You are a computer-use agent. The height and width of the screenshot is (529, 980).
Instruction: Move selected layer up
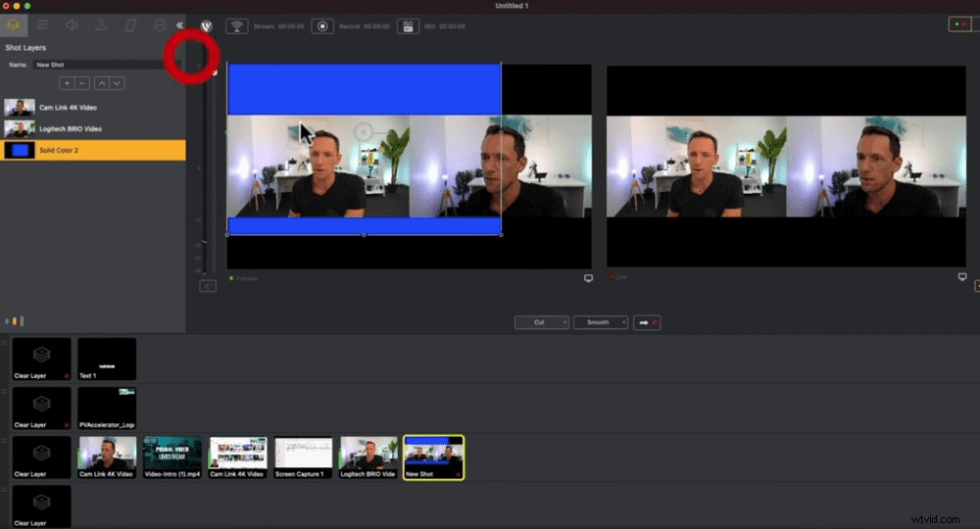(102, 83)
